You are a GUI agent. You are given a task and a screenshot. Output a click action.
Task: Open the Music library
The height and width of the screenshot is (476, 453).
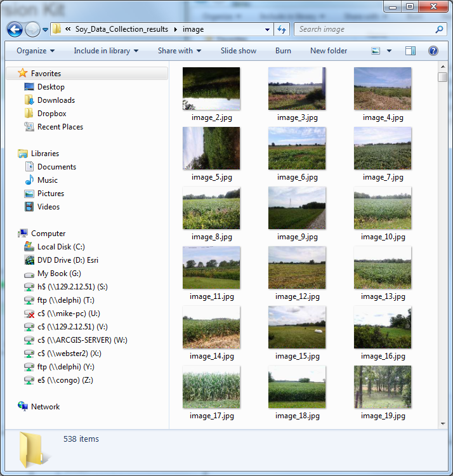pos(48,180)
